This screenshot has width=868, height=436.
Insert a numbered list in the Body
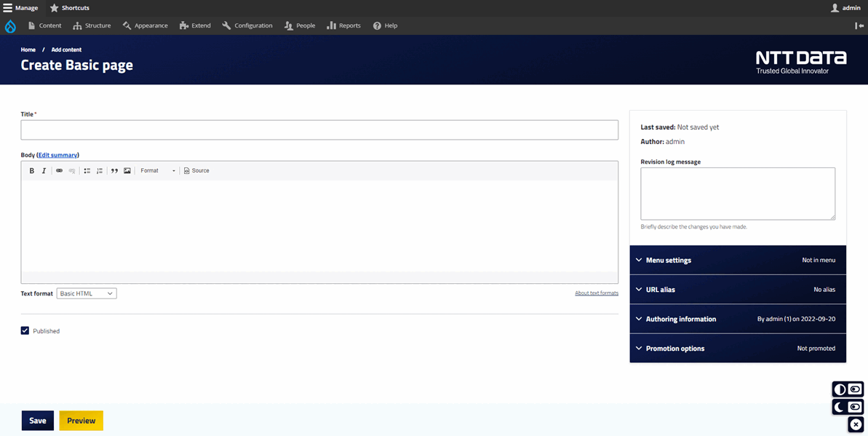click(x=100, y=171)
